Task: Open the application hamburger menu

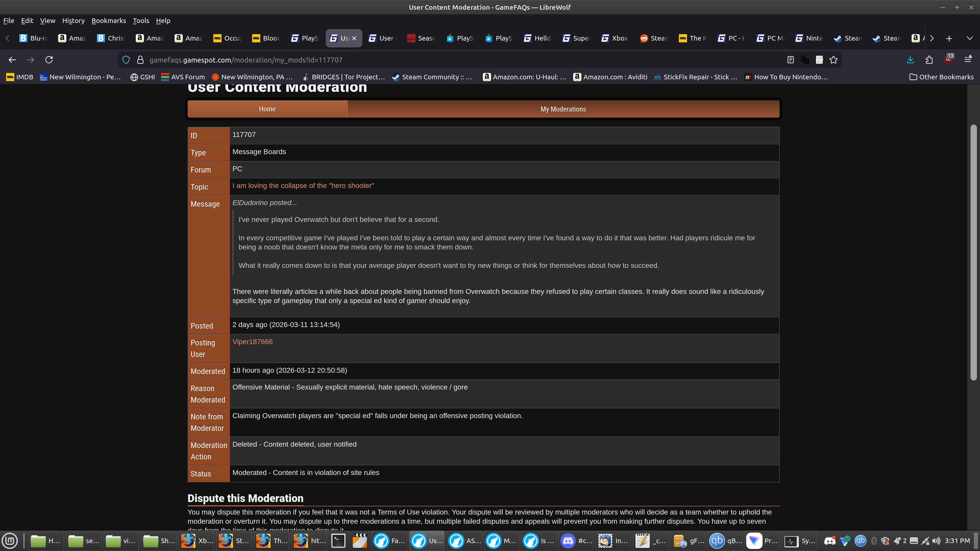Action: click(968, 60)
